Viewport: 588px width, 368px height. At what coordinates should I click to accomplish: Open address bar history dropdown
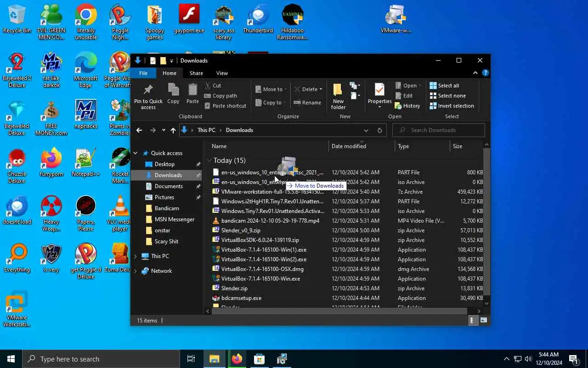click(x=366, y=130)
